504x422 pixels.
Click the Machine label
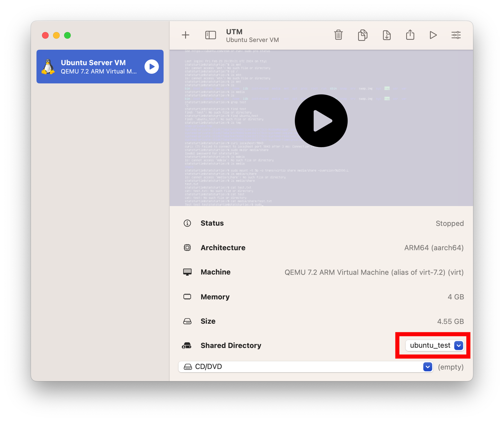[x=216, y=272]
